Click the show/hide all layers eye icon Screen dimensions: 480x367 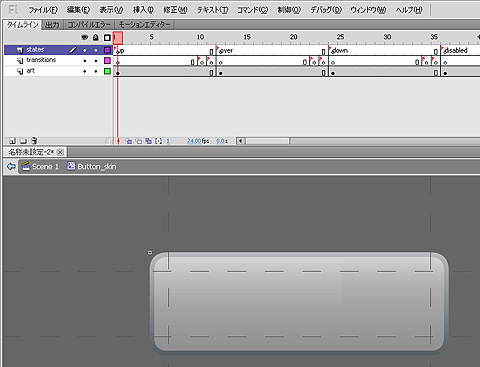pos(85,37)
